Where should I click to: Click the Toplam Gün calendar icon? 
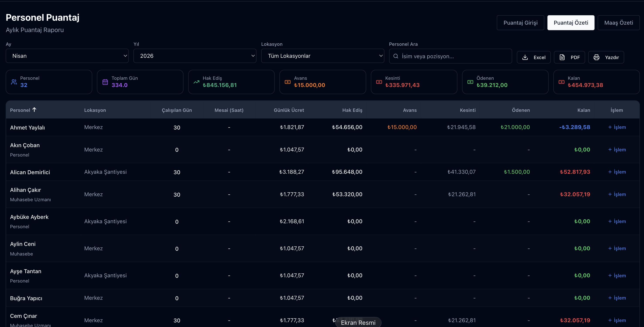click(105, 82)
